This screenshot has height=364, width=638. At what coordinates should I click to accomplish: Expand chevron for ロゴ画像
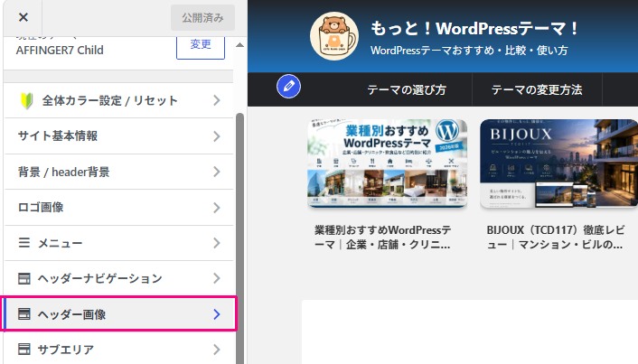click(217, 208)
